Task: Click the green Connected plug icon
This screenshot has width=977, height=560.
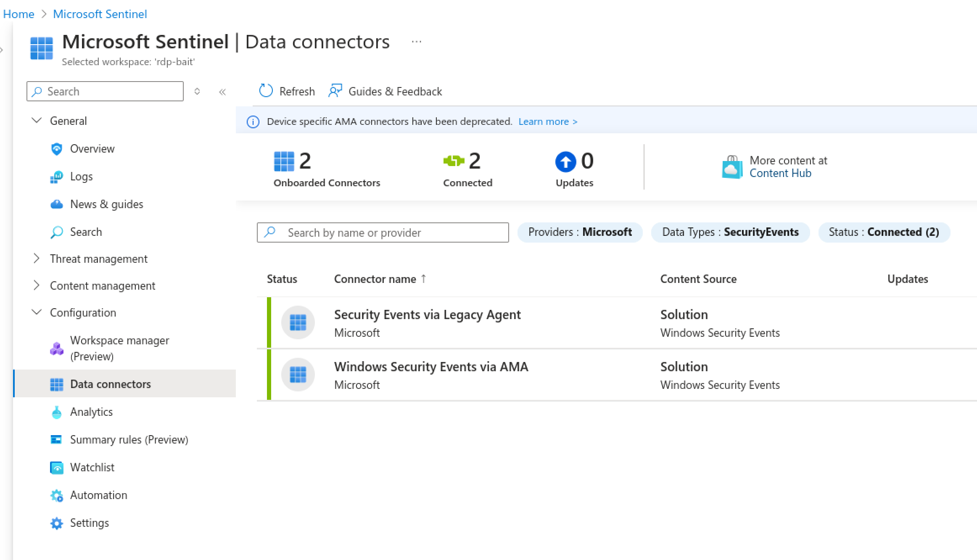Action: [x=454, y=161]
